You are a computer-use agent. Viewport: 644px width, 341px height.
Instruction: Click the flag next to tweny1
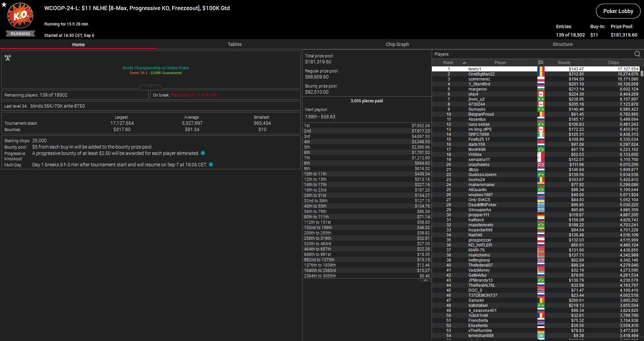(541, 69)
